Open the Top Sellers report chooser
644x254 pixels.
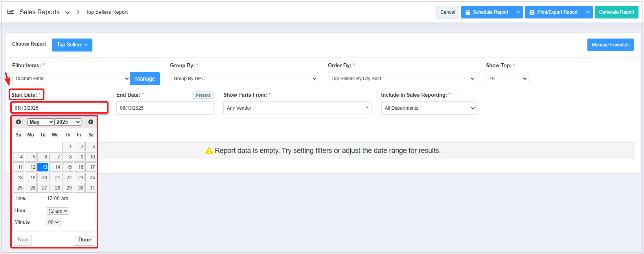pyautogui.click(x=72, y=45)
